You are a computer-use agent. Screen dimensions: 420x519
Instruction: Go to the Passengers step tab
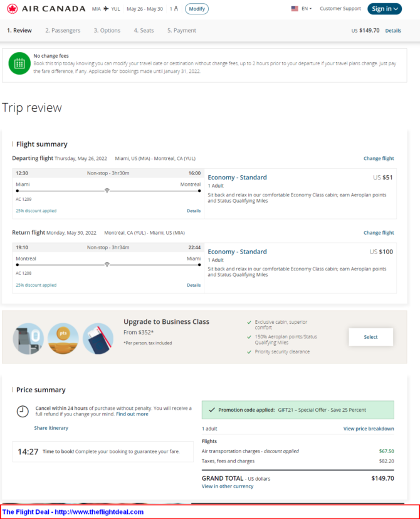[63, 31]
